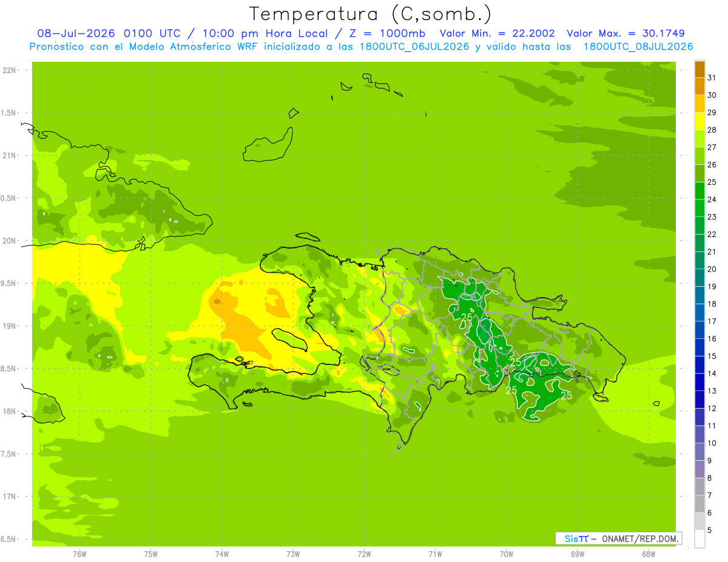Click the latitude axis label "20N"
The width and height of the screenshot is (728, 562).
(9, 241)
